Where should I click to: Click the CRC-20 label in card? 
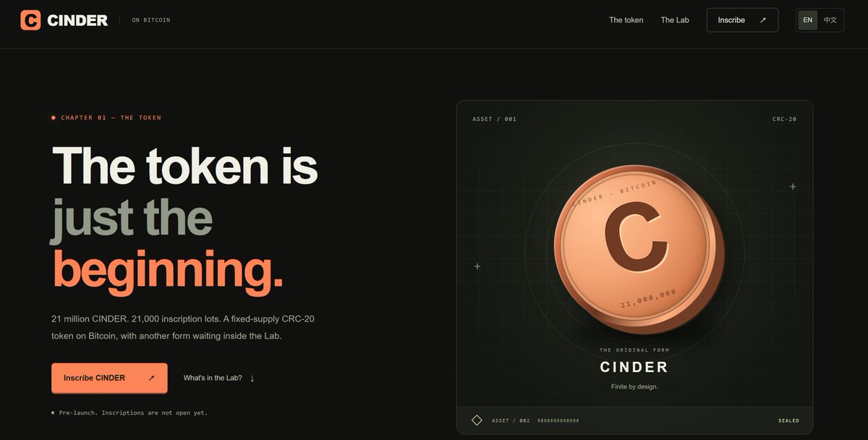tap(784, 119)
